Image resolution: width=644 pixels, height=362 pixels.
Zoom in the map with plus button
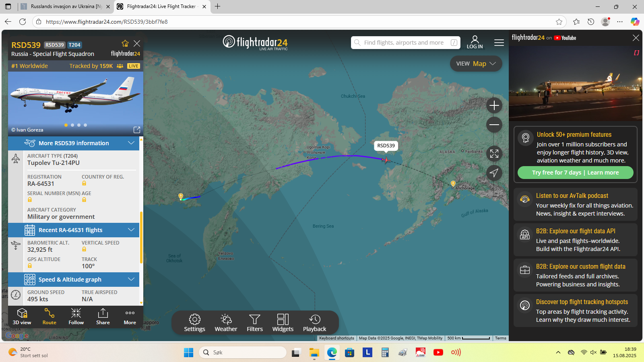pos(494,105)
